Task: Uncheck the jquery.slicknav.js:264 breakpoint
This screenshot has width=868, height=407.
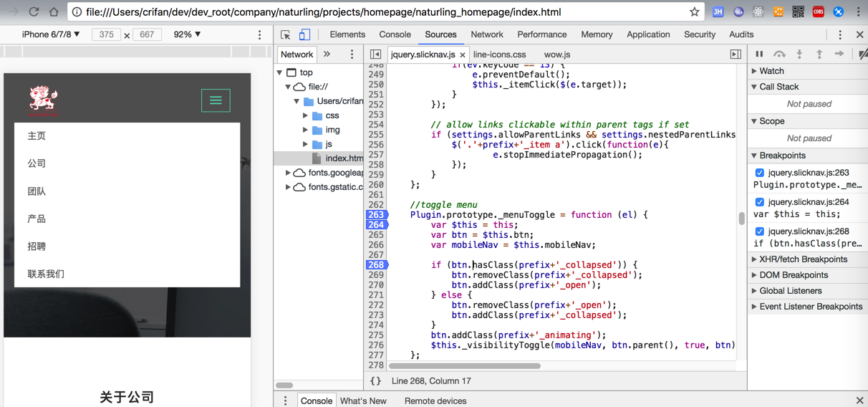Action: click(x=760, y=202)
